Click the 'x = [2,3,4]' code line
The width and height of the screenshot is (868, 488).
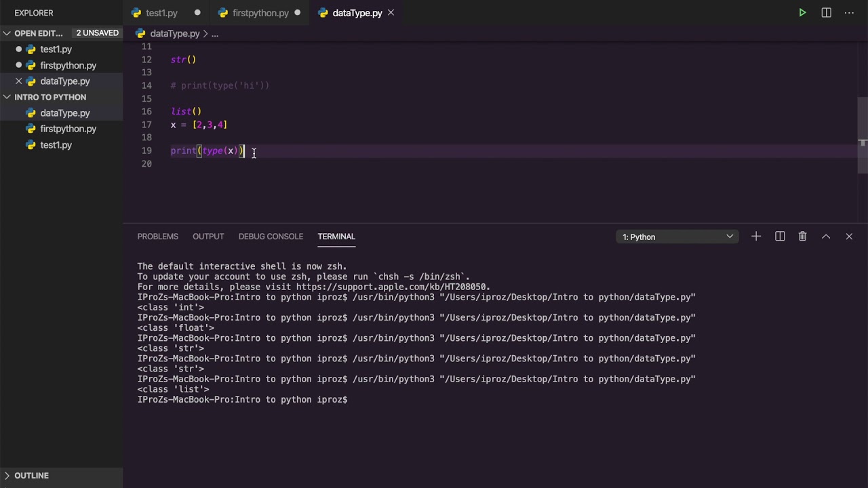point(199,125)
